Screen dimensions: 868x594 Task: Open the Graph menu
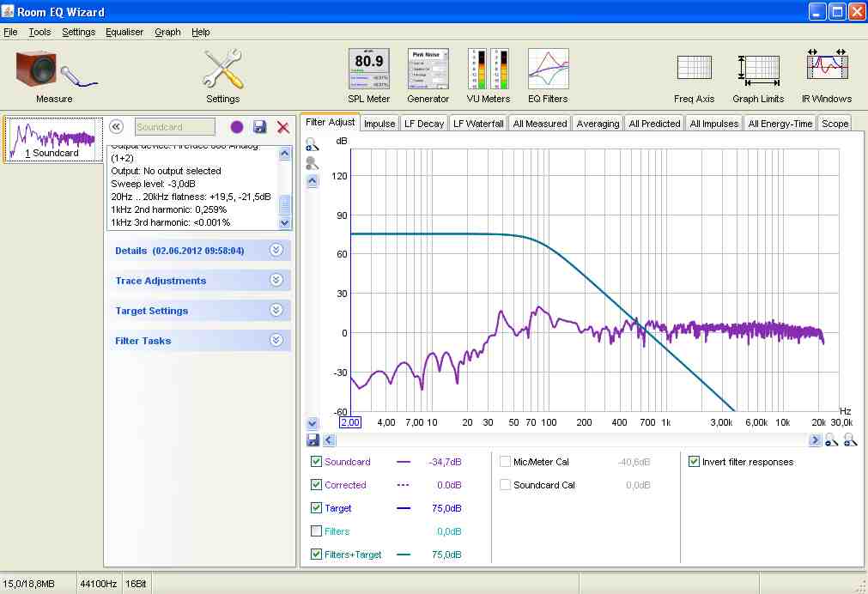(167, 32)
